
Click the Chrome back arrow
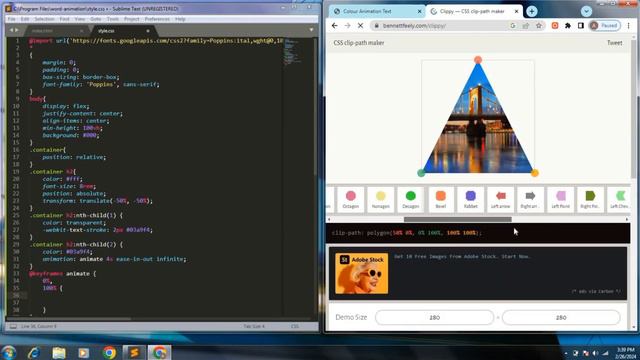335,25
